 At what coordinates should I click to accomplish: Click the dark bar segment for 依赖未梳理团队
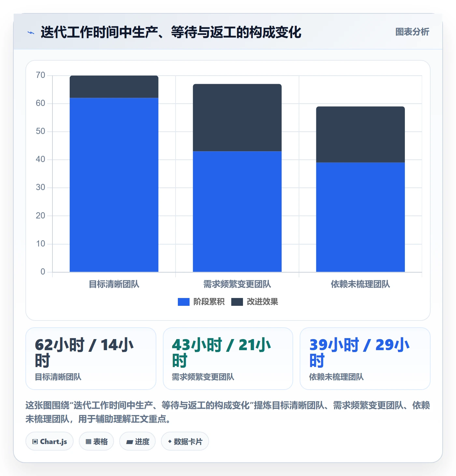[360, 134]
